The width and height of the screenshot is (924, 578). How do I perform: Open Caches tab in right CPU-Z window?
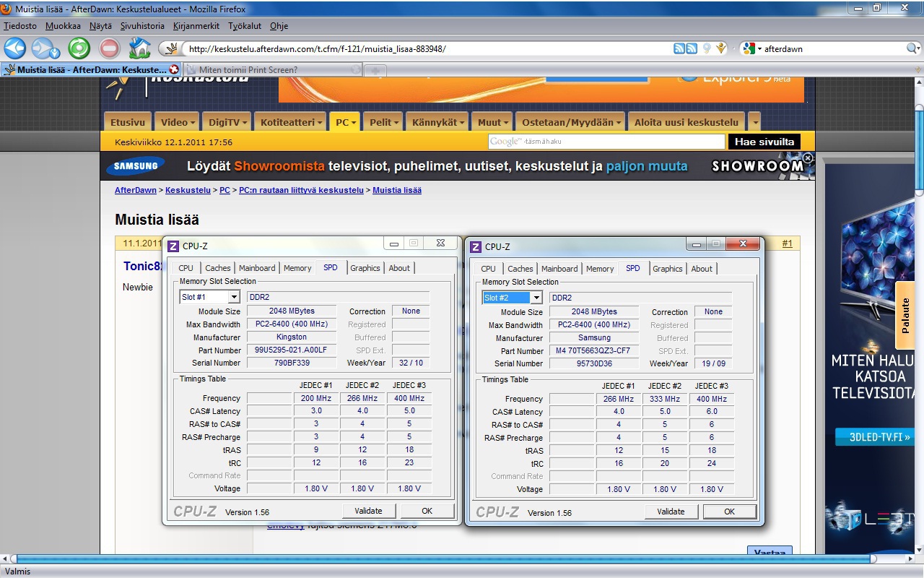pyautogui.click(x=520, y=269)
